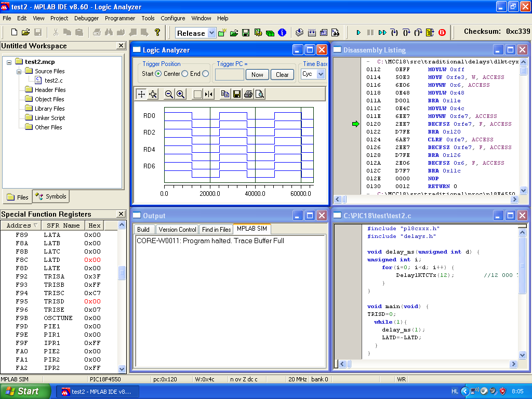Click the Clear trigger button
This screenshot has height=399, width=532.
282,74
